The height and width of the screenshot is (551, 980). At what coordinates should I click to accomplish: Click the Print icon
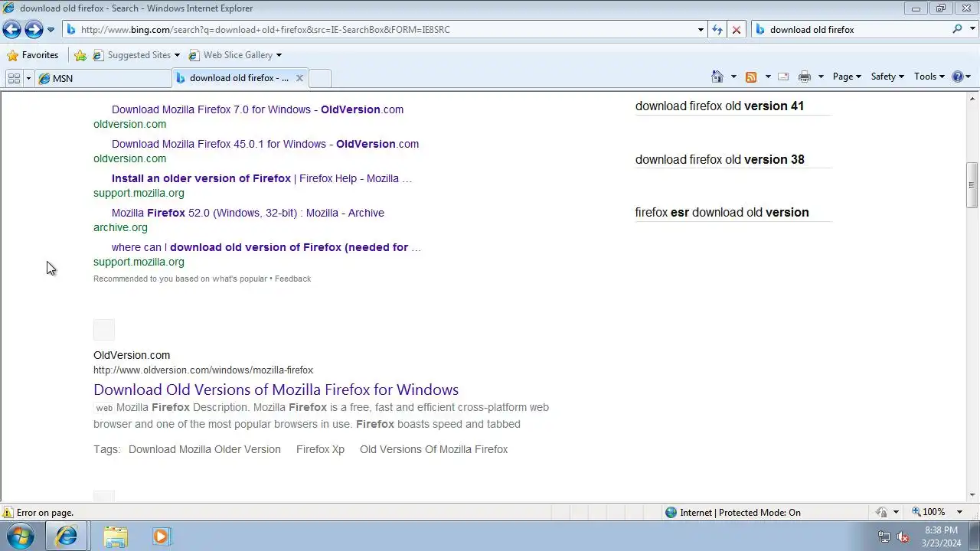[x=805, y=77]
